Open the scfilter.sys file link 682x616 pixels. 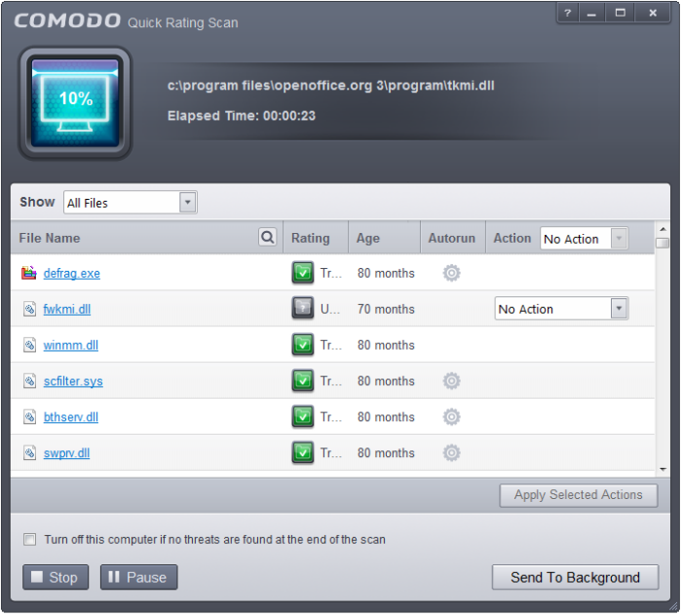[x=73, y=381]
